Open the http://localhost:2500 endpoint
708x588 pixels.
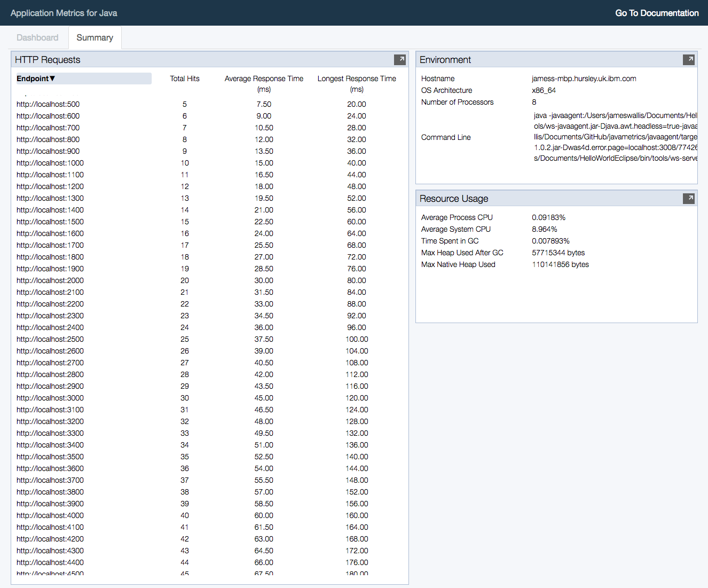(50, 339)
